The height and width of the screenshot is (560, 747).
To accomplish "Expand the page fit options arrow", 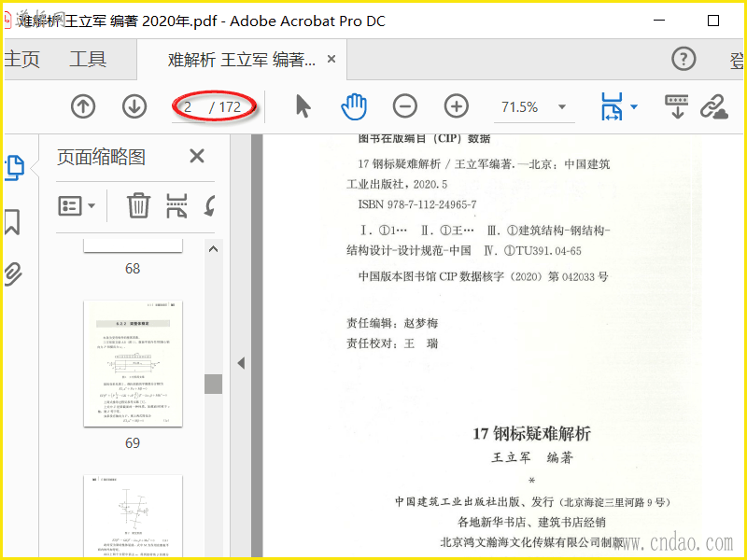I will tap(634, 106).
